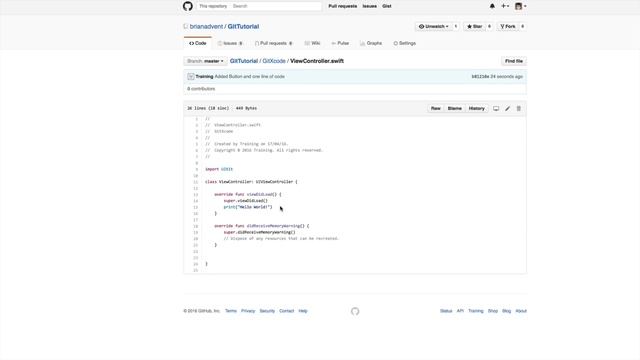The height and width of the screenshot is (360, 640).
Task: Open Pull requests in top navigation
Action: pyautogui.click(x=342, y=6)
